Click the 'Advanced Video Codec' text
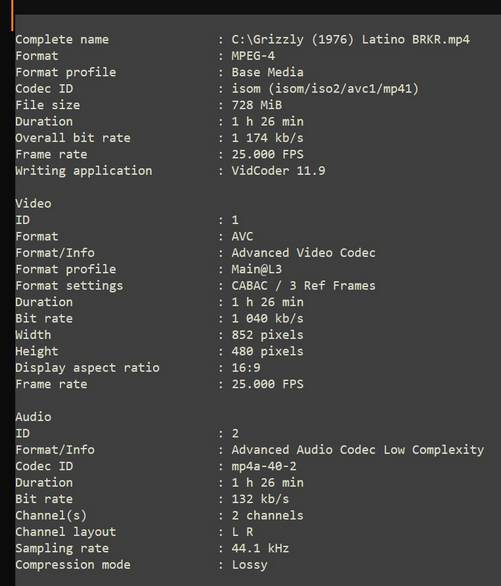 (x=303, y=253)
